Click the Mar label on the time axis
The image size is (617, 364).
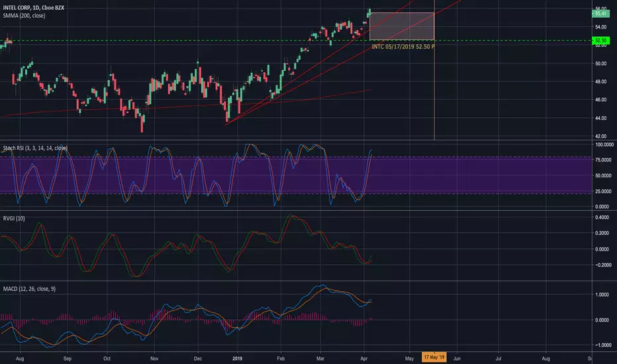coord(320,359)
